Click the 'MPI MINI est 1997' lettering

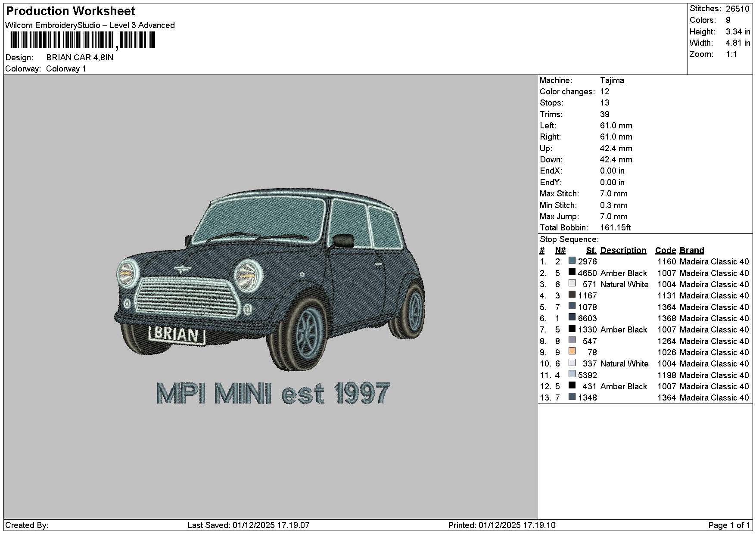tap(273, 393)
